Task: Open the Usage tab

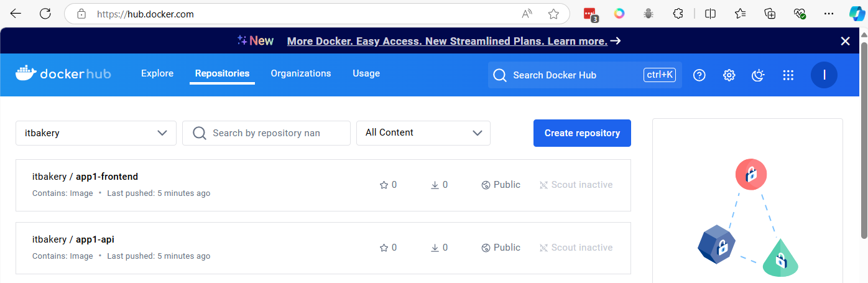Action: [366, 73]
